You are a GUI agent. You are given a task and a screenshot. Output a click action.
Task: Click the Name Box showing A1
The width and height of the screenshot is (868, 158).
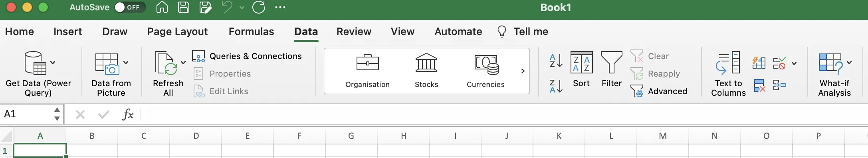pyautogui.click(x=26, y=115)
